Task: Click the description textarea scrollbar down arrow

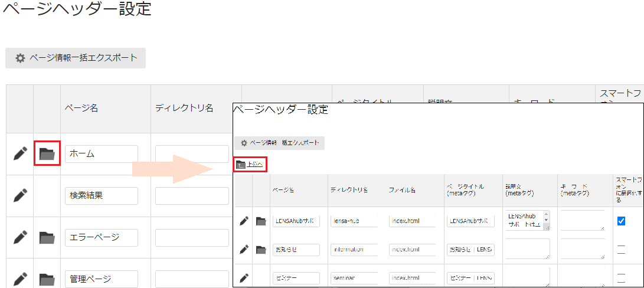Action: click(x=546, y=220)
